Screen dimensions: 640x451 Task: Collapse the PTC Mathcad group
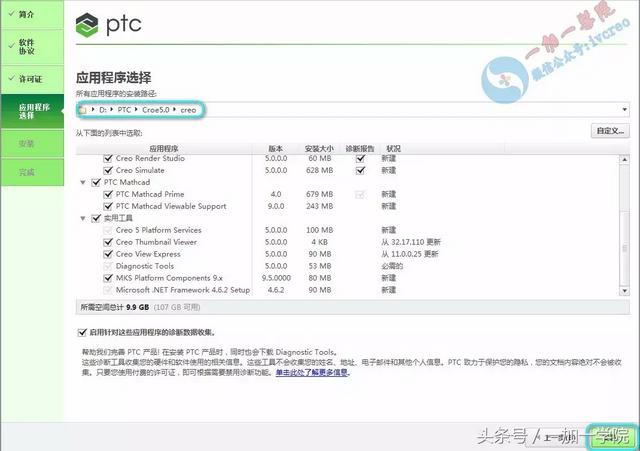(x=83, y=182)
